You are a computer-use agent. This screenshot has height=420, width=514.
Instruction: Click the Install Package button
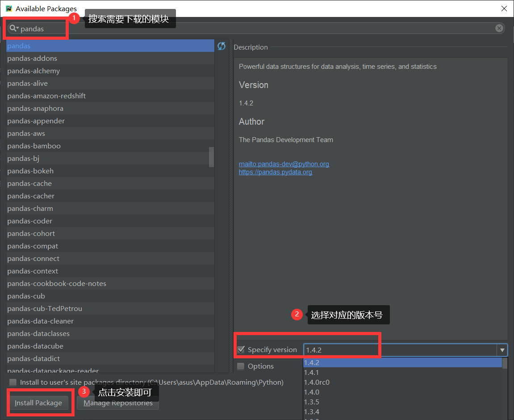click(x=38, y=403)
